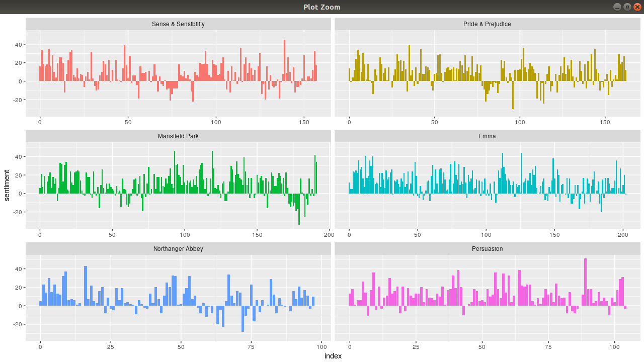This screenshot has width=644, height=364.
Task: Click the 100 x-axis tick under Persuasion
Action: (614, 346)
